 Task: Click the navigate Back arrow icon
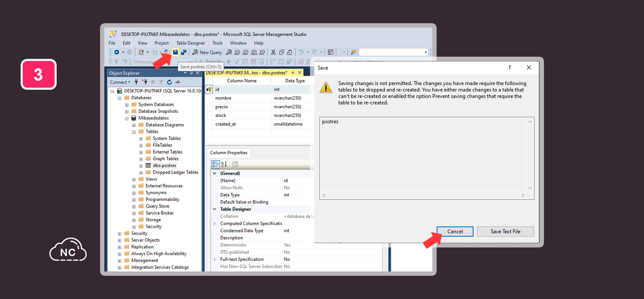tap(117, 52)
